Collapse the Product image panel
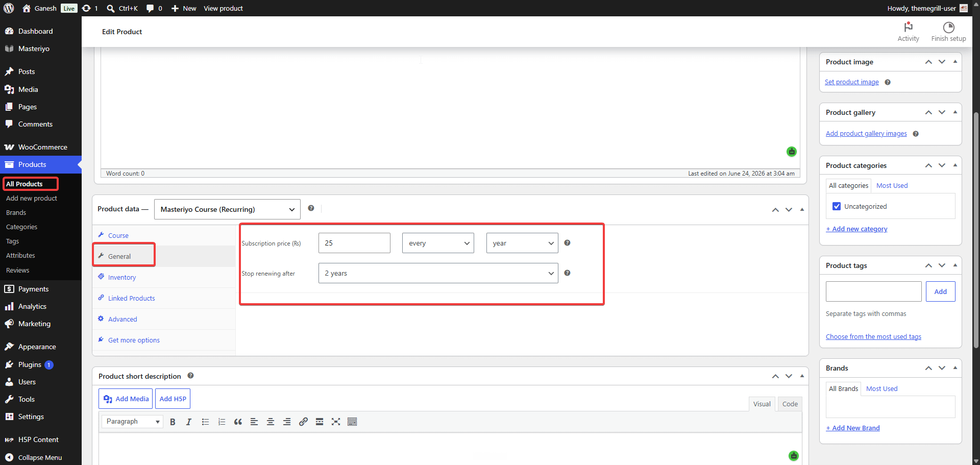980x465 pixels. coord(955,62)
